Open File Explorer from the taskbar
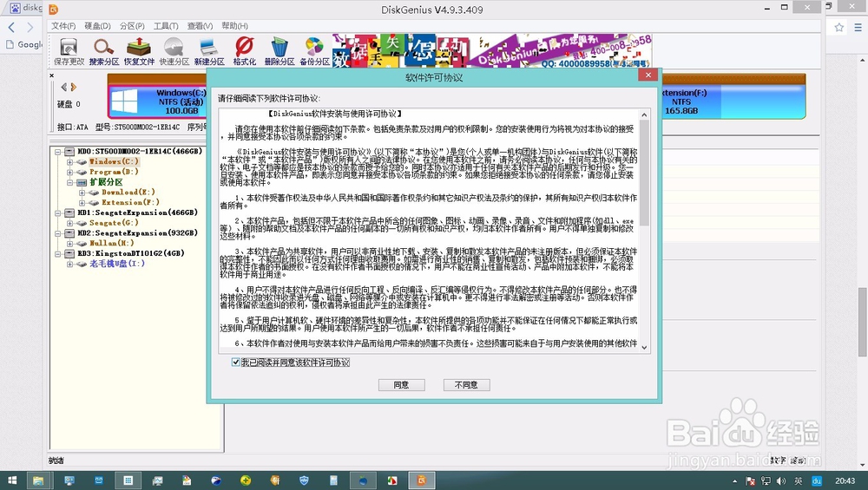Viewport: 868px width, 490px height. click(x=38, y=480)
